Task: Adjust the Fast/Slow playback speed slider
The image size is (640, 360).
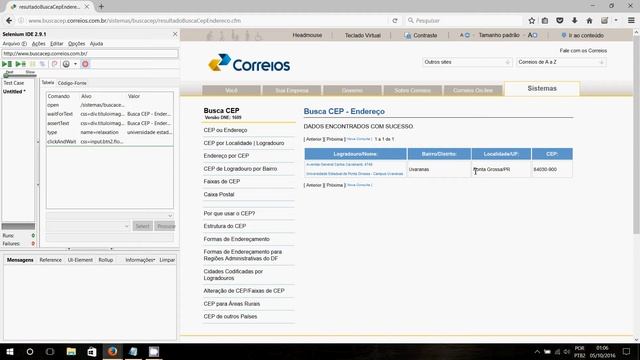Action: click(x=7, y=75)
